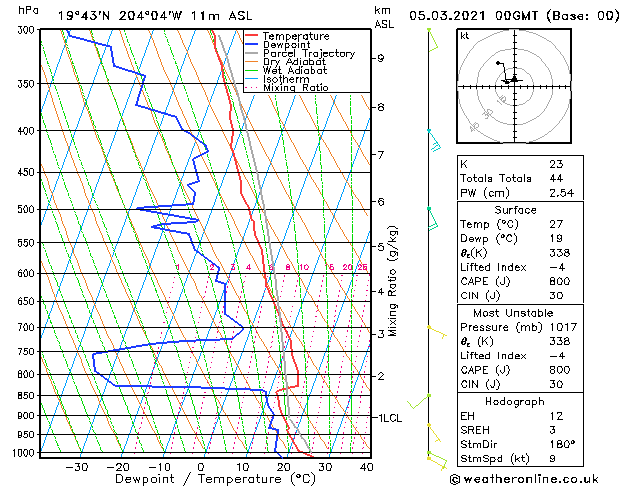
Task: Click the blue Dewpoint legend line swatch
Action: point(252,44)
